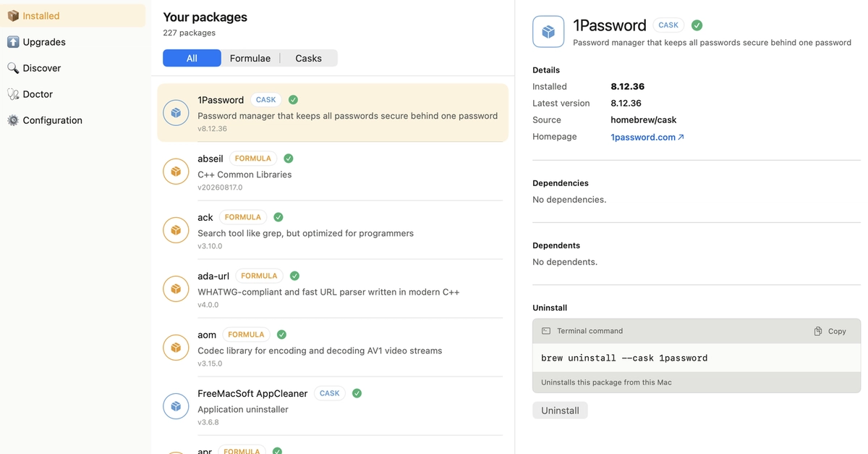
Task: Open the Installed sidebar section
Action: coord(72,16)
